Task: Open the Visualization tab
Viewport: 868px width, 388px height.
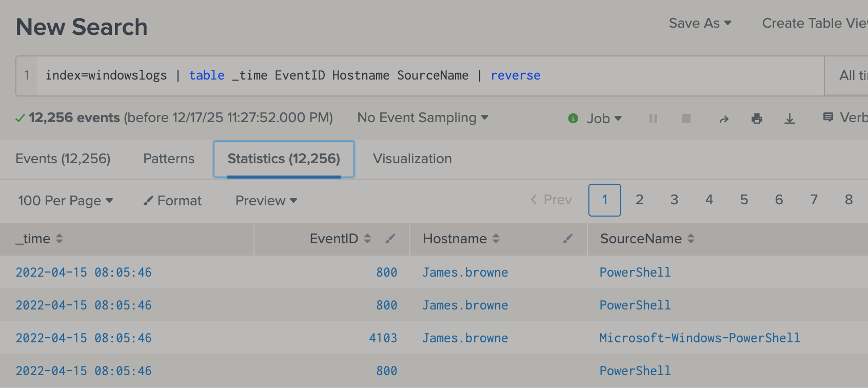Action: tap(412, 159)
